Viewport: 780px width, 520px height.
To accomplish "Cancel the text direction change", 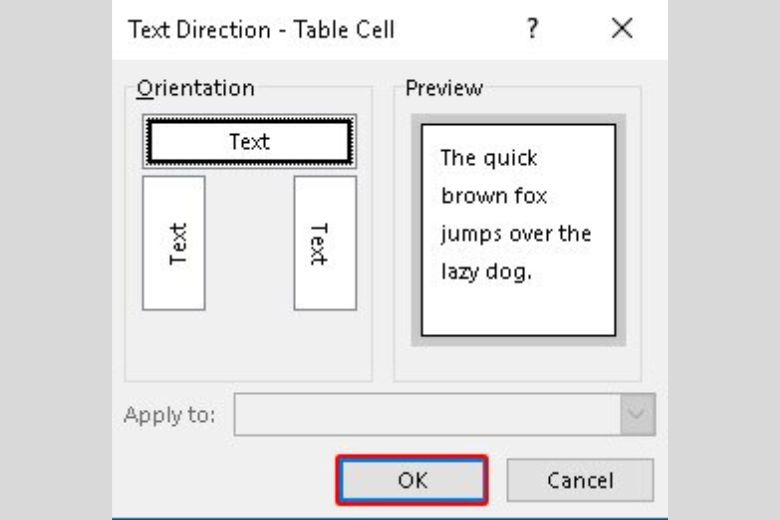I will [580, 480].
